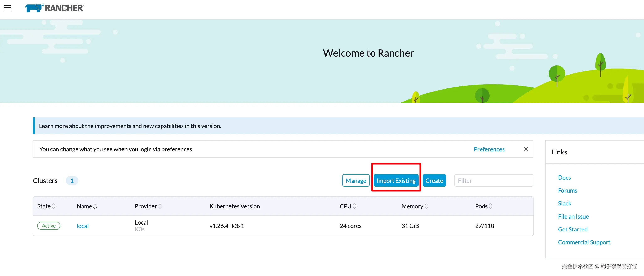The height and width of the screenshot is (276, 644).
Task: Click File an Issue link
Action: (x=573, y=216)
